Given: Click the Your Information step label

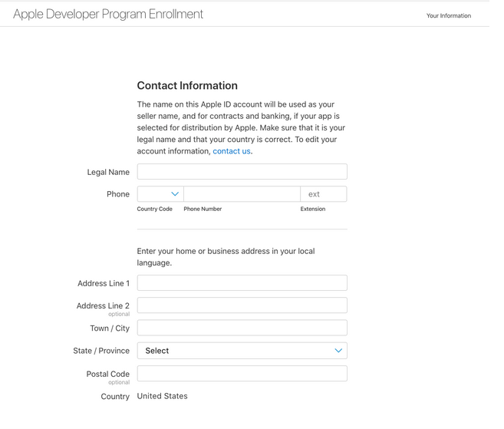Looking at the screenshot, I should 449,16.
